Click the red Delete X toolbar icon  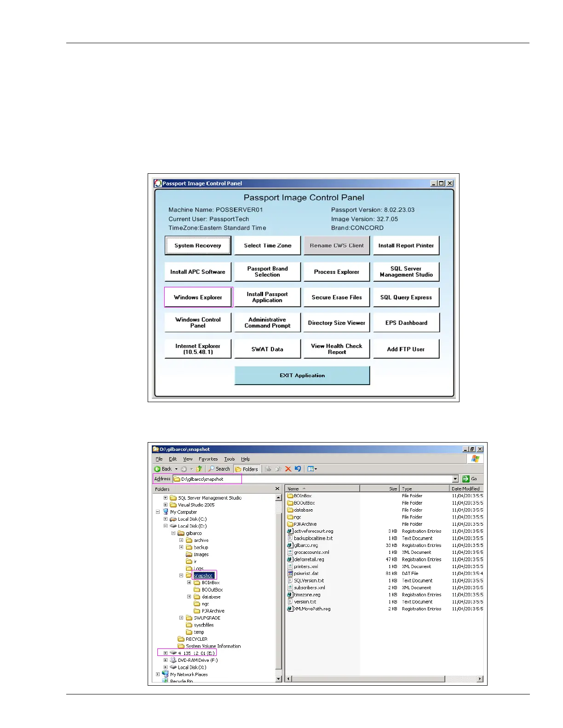pos(288,469)
